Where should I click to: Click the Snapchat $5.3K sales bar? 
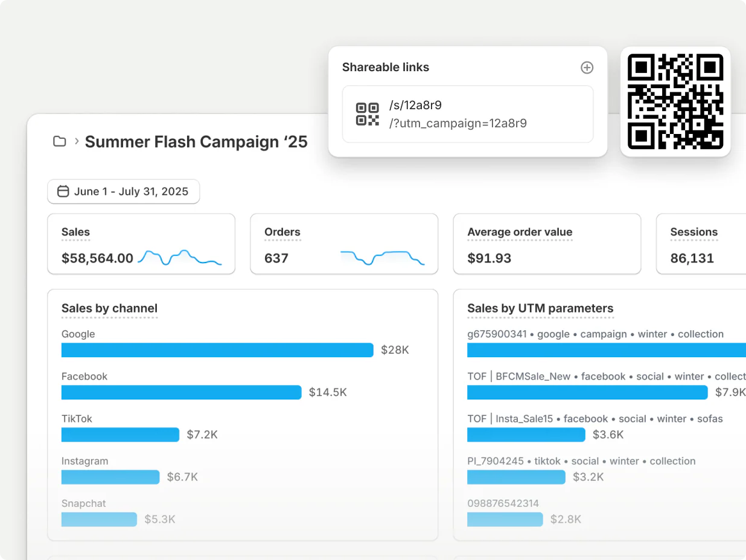pyautogui.click(x=99, y=519)
